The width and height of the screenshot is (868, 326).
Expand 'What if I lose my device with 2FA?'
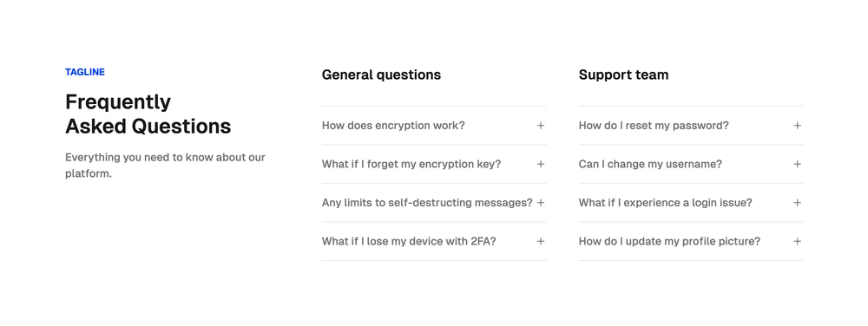433,241
